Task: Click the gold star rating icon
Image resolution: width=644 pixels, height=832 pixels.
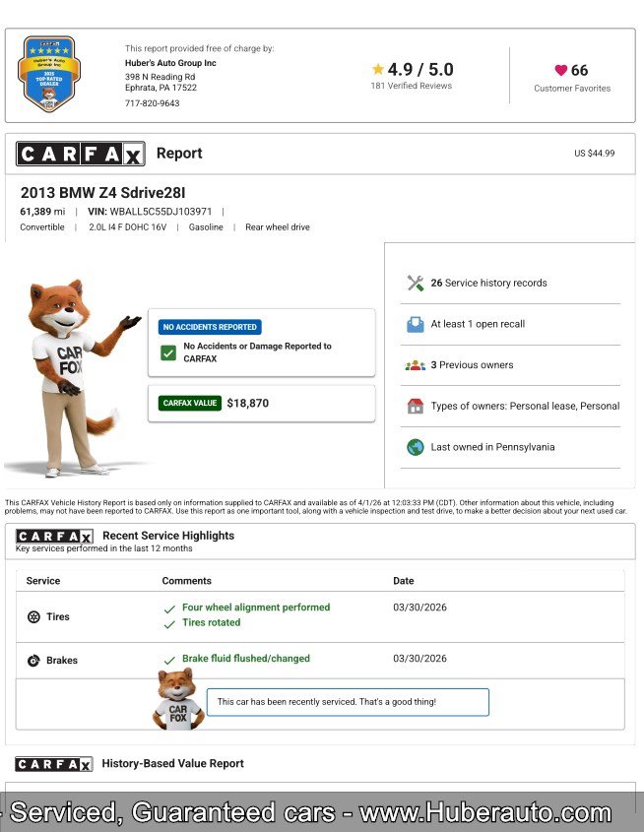Action: point(378,70)
